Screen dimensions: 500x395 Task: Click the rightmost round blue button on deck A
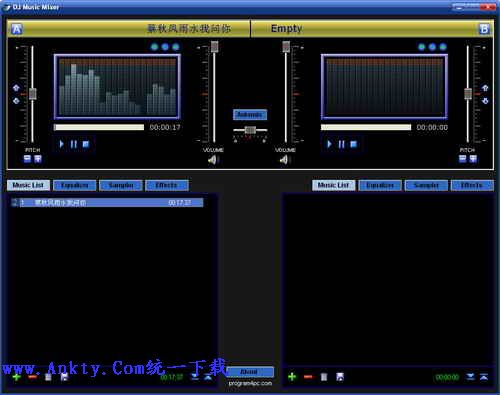176,47
